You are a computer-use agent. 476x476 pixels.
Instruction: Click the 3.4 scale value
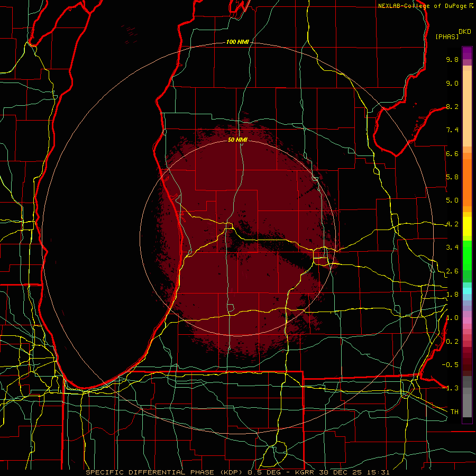452,248
